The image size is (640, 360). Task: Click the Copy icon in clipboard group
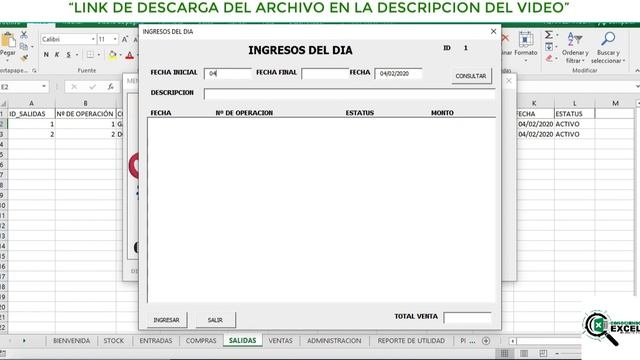(24, 47)
